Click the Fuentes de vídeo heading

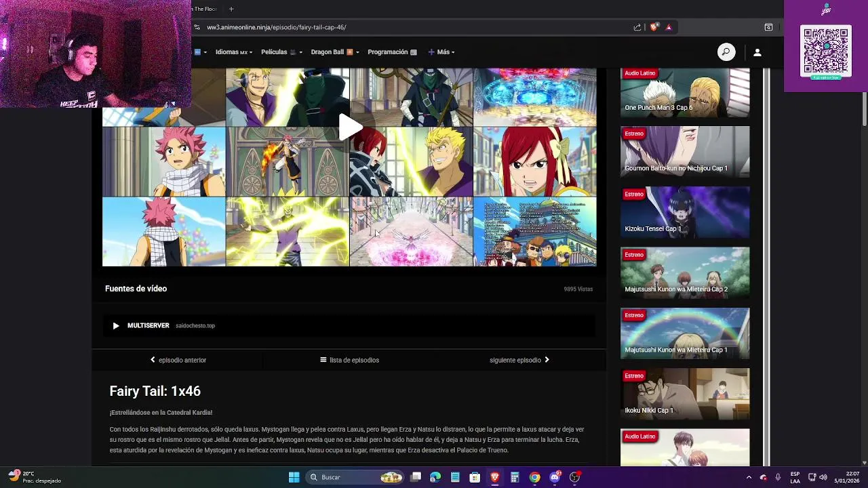coord(136,289)
